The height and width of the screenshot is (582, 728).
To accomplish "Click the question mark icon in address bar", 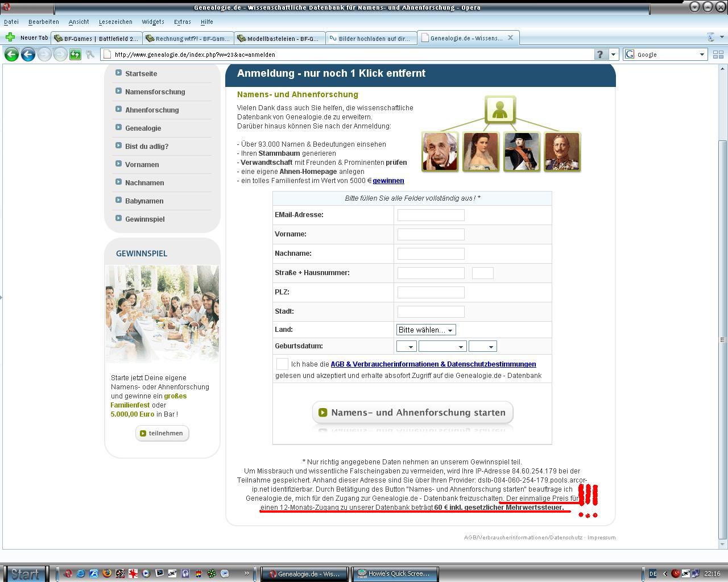I will tap(601, 55).
